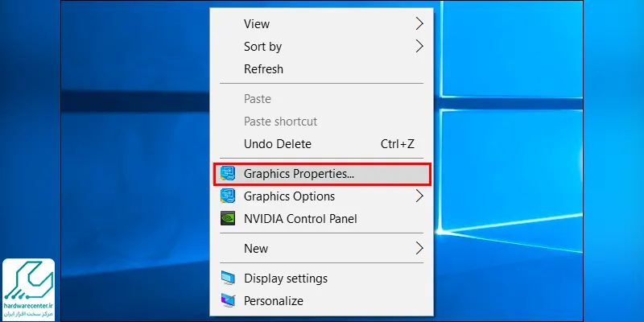This screenshot has height=322, width=644.
Task: Expand the View submenu arrow
Action: (x=419, y=24)
